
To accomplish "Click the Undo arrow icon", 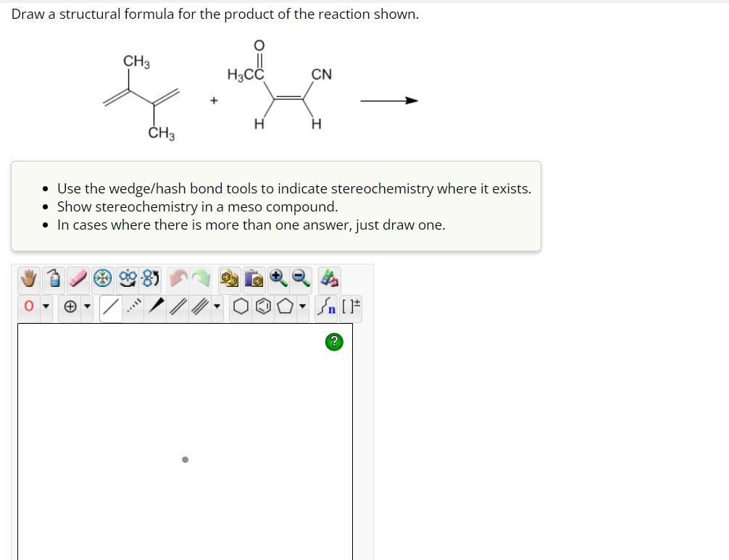I will tap(178, 277).
